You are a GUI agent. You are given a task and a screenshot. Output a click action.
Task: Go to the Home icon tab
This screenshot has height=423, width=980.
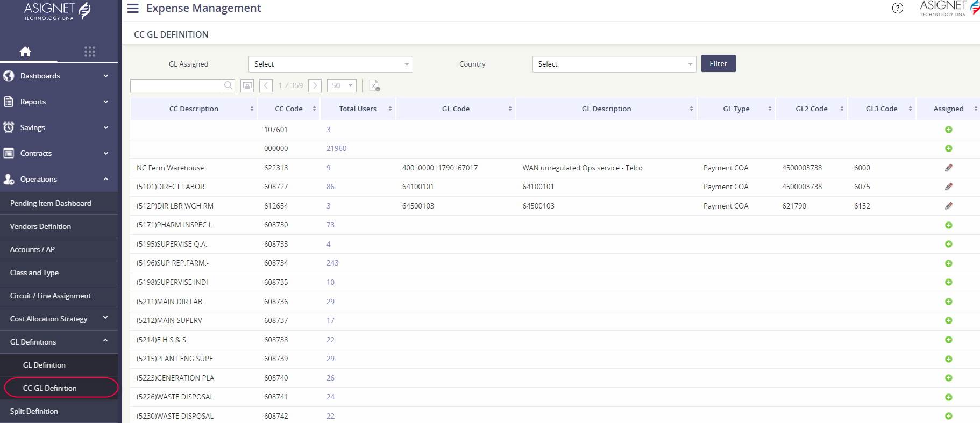(x=25, y=52)
